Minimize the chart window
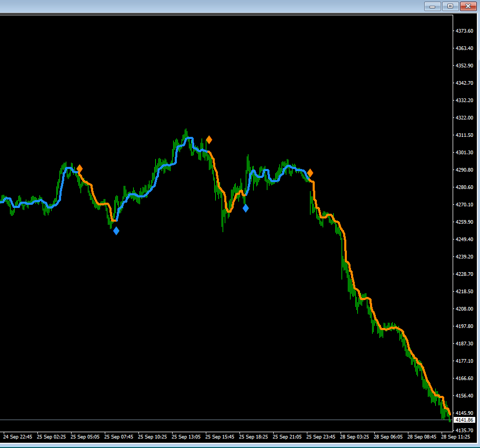 (x=432, y=6)
